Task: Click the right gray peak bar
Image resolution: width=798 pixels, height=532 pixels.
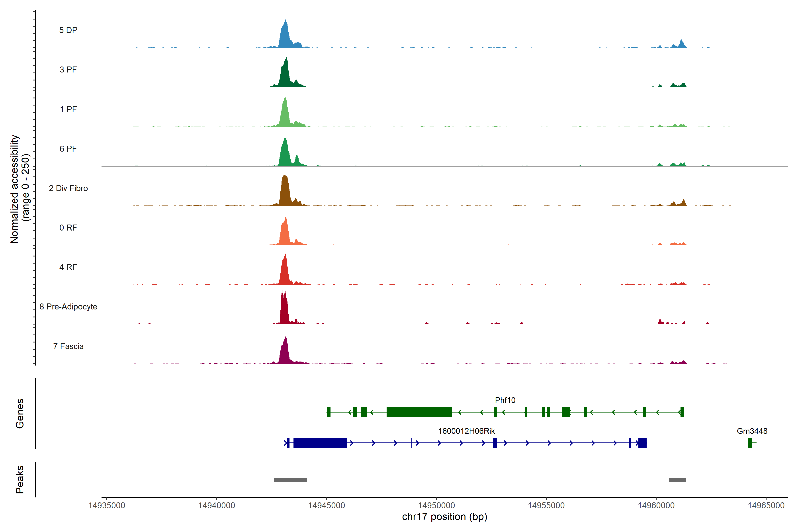Action: (x=677, y=480)
